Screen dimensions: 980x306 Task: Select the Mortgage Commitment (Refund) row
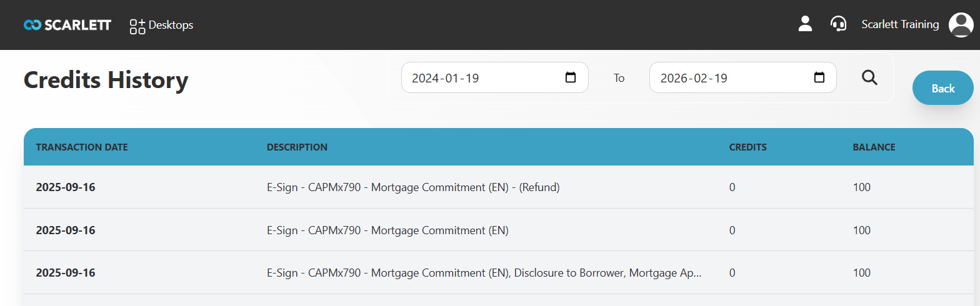412,187
